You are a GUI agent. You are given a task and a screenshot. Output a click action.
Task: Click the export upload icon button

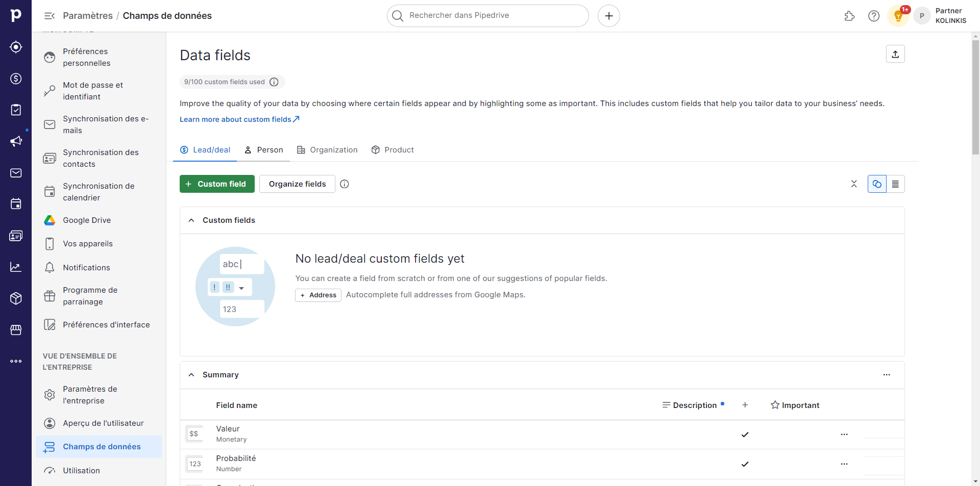click(895, 54)
